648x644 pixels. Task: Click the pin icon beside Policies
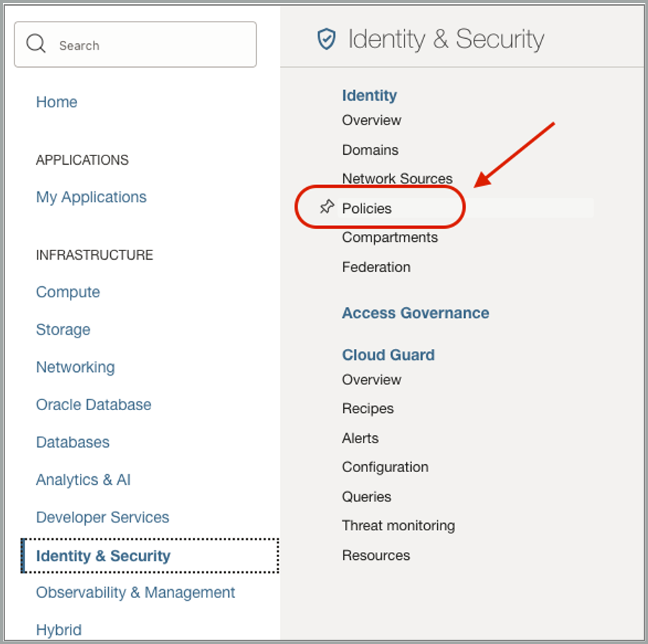[x=327, y=208]
